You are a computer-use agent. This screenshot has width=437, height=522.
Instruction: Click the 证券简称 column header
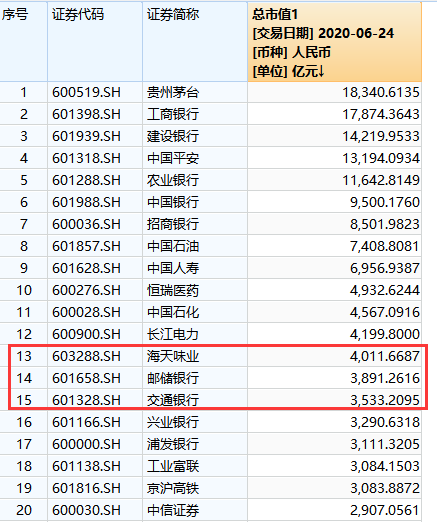195,42
